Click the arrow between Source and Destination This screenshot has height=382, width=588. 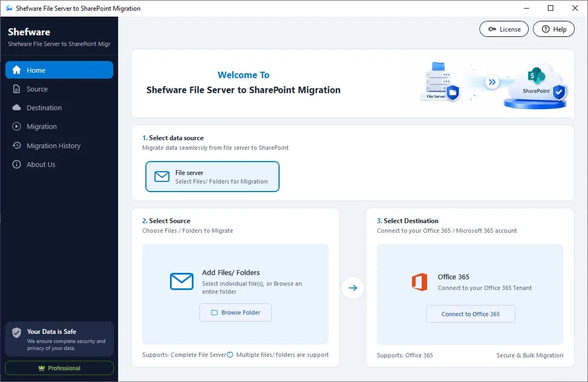coord(352,288)
